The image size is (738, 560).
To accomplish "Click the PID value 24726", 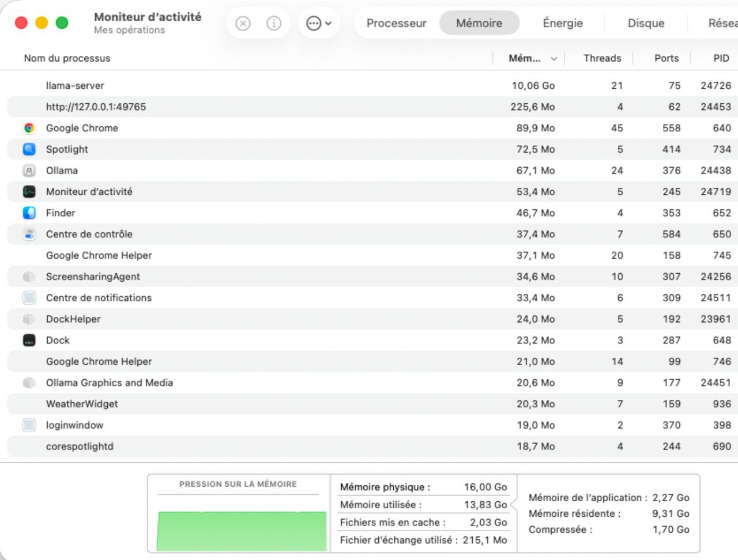I will click(716, 86).
